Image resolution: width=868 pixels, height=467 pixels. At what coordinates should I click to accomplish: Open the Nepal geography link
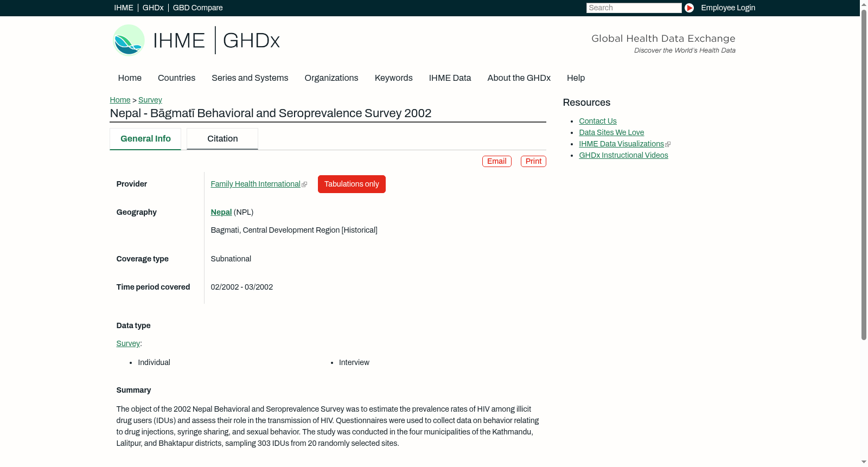(221, 213)
